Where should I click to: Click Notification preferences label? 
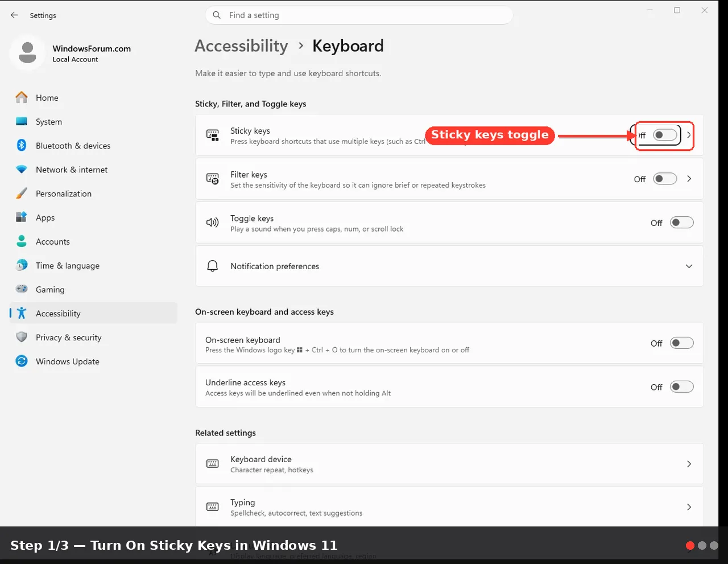point(275,266)
